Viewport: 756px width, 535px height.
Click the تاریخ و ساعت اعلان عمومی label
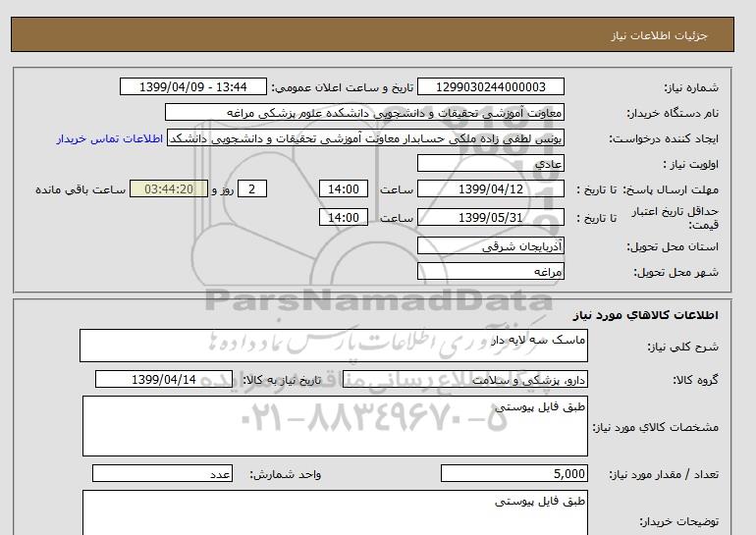click(343, 87)
